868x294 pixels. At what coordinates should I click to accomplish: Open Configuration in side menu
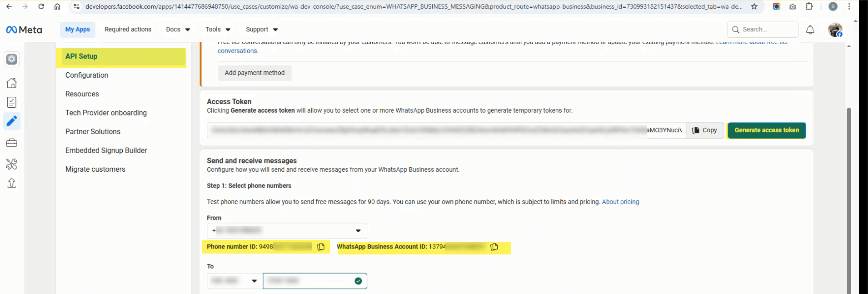[x=87, y=75]
